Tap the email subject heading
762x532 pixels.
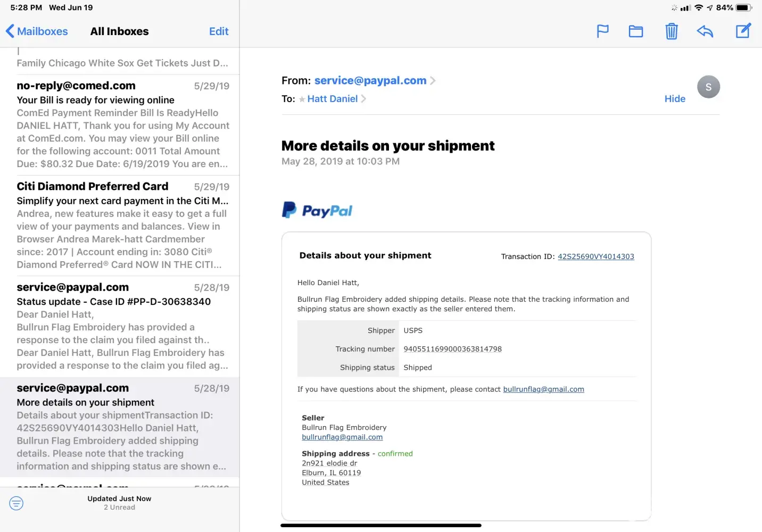(388, 146)
